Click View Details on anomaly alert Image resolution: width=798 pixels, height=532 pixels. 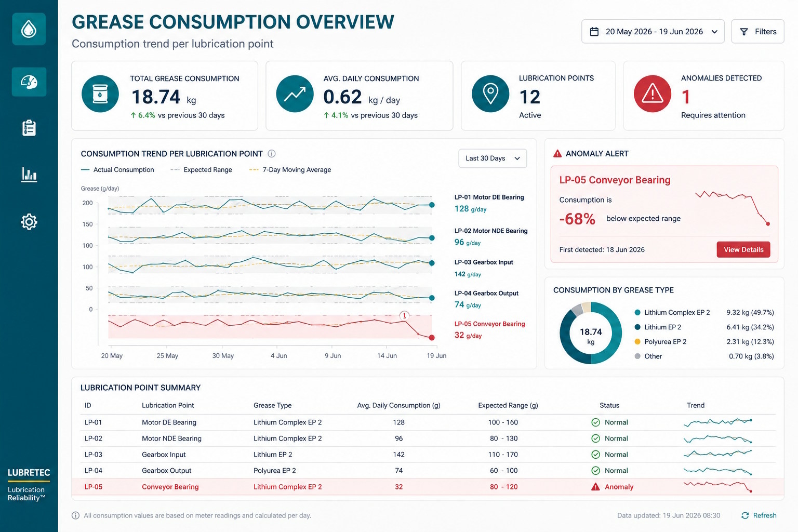[x=743, y=249]
